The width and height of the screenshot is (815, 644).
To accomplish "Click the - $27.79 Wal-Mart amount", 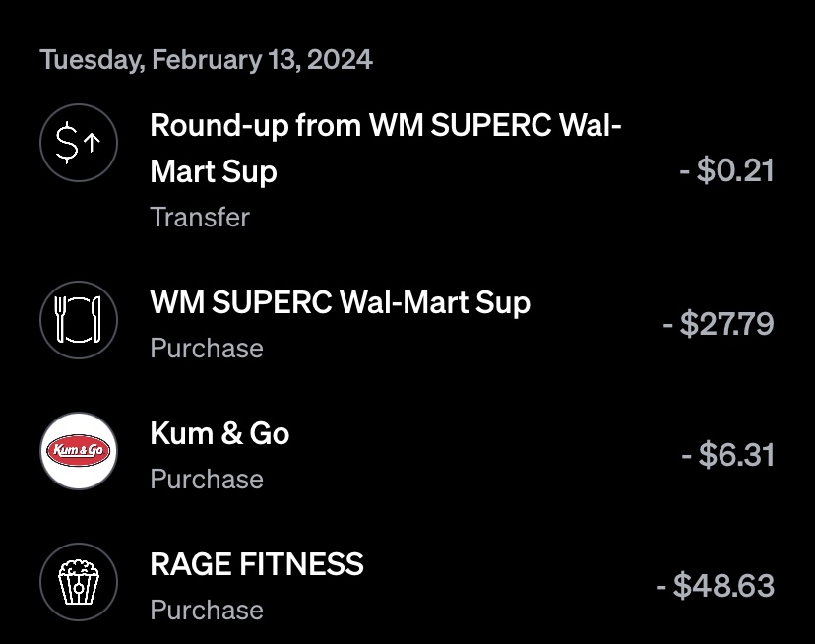I will (719, 323).
